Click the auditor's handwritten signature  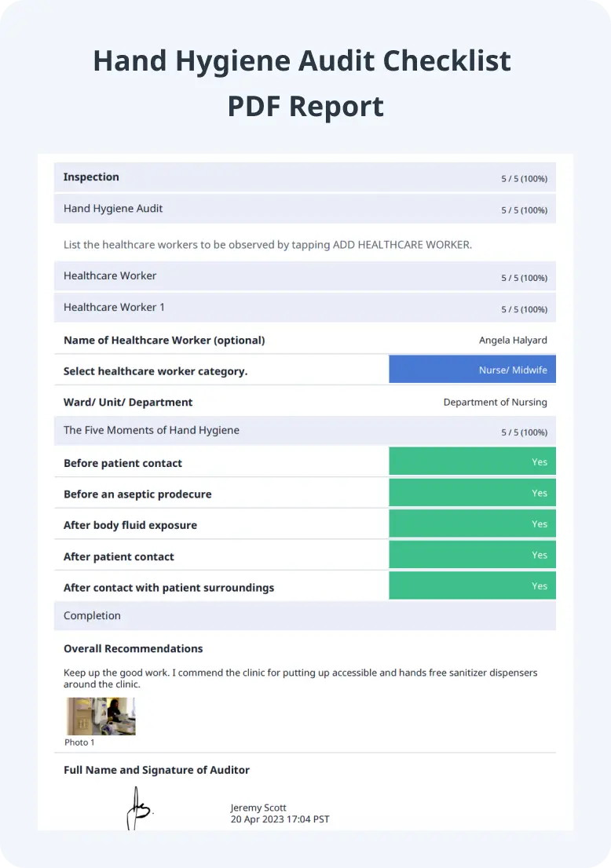(x=139, y=809)
